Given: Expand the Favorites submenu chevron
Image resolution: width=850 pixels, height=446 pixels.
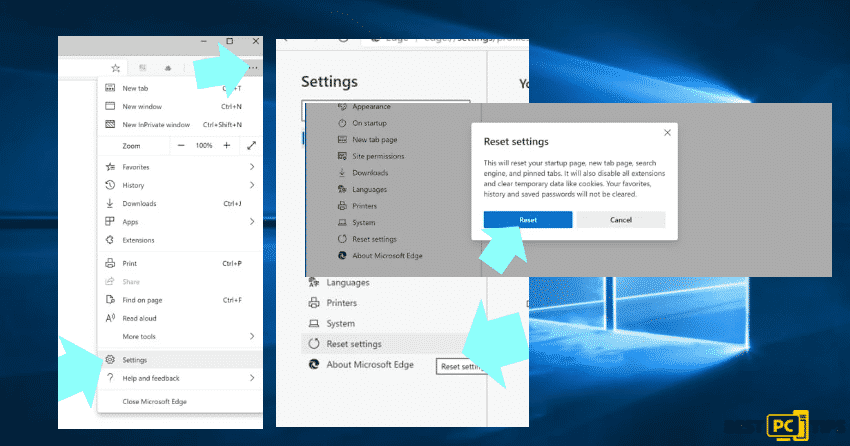Looking at the screenshot, I should tap(252, 167).
